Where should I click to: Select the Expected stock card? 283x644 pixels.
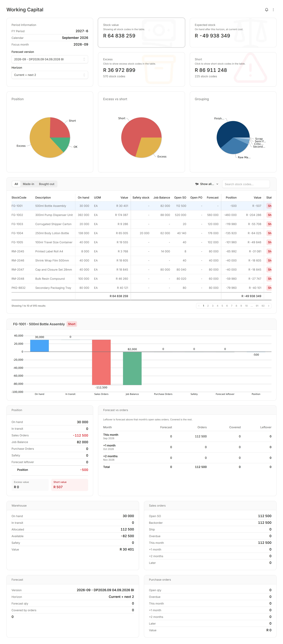pyautogui.click(x=233, y=32)
